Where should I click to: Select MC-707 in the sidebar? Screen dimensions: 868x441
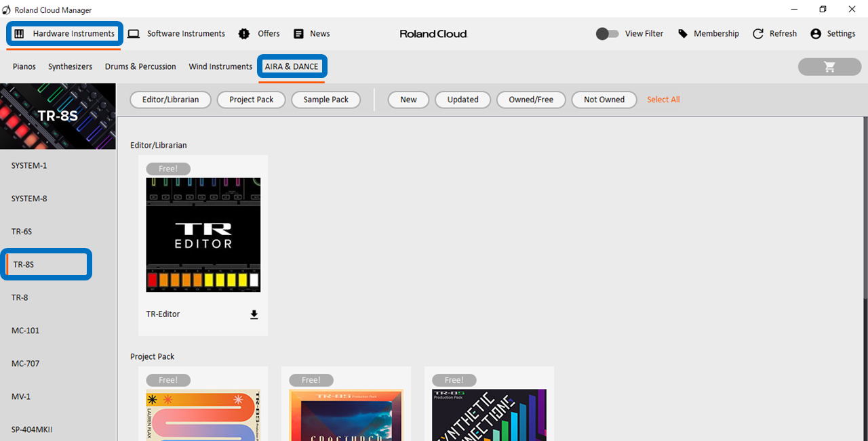[58, 364]
